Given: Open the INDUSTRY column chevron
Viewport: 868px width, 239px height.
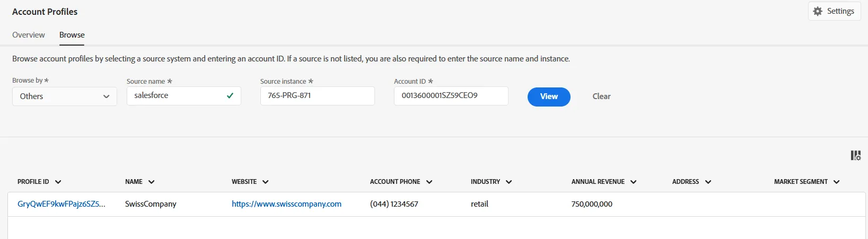Looking at the screenshot, I should pyautogui.click(x=509, y=182).
